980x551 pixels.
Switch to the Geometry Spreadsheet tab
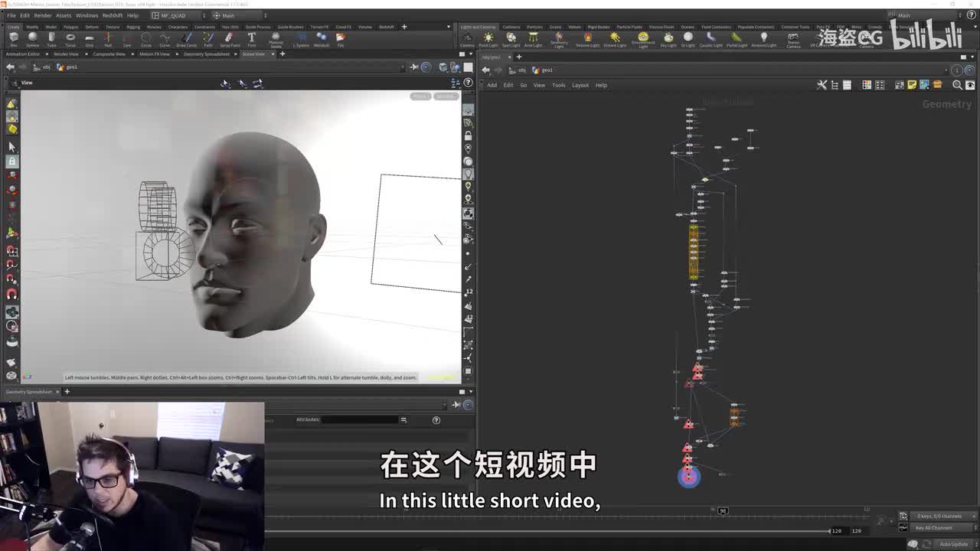tap(207, 54)
